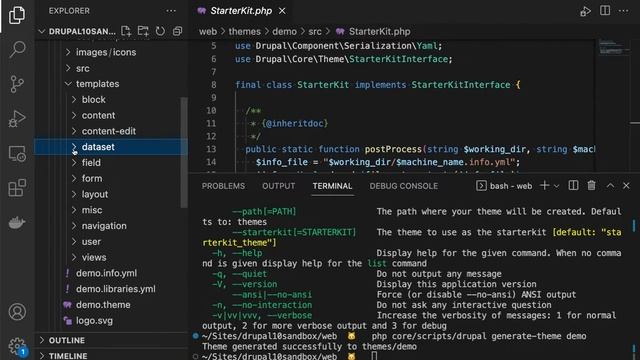Switch to the OUTPUT tab
This screenshot has width=640, height=360.
click(278, 186)
